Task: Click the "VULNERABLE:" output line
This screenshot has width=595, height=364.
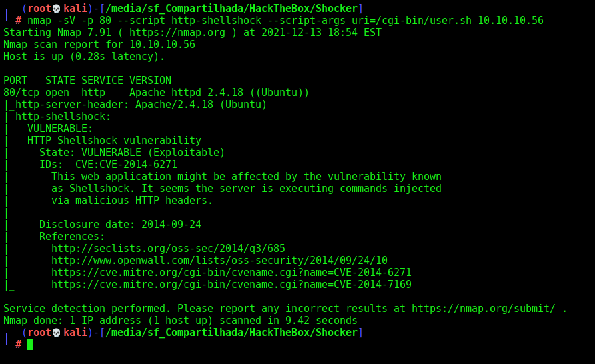Action: [60, 129]
